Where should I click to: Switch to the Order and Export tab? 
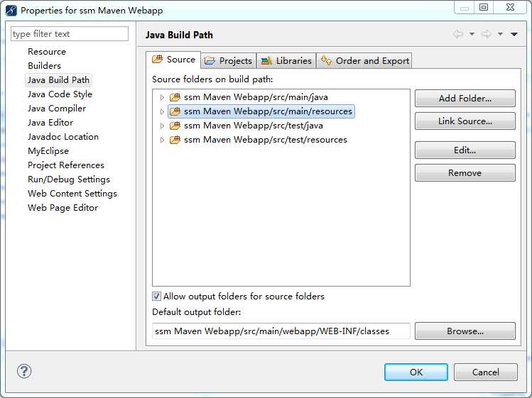[x=364, y=61]
